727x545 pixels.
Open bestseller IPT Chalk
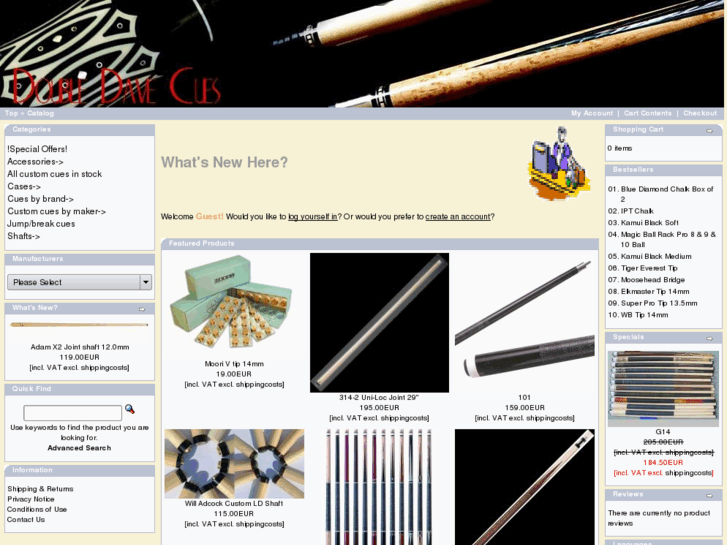point(637,211)
